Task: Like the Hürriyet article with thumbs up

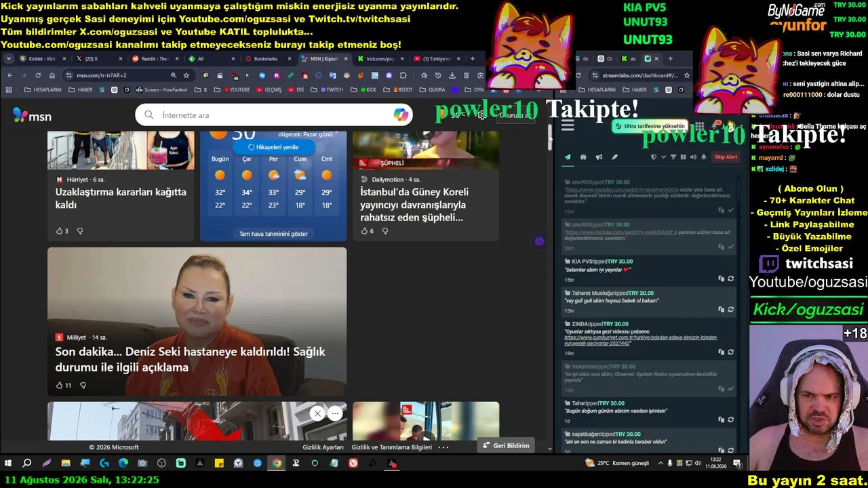Action: (x=59, y=231)
